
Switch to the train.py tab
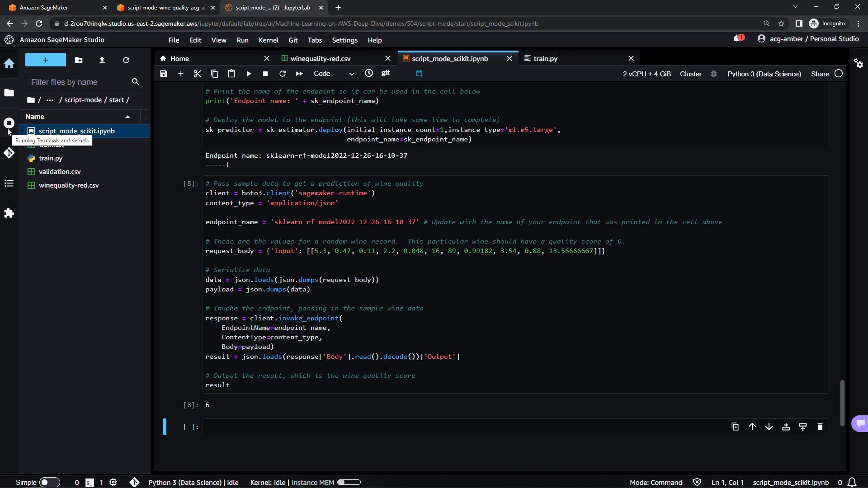click(x=545, y=58)
